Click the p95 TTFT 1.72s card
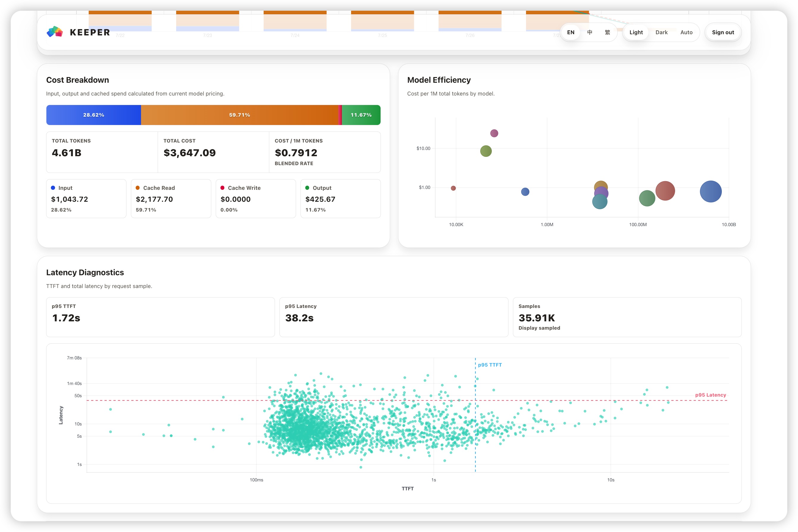 [x=160, y=317]
